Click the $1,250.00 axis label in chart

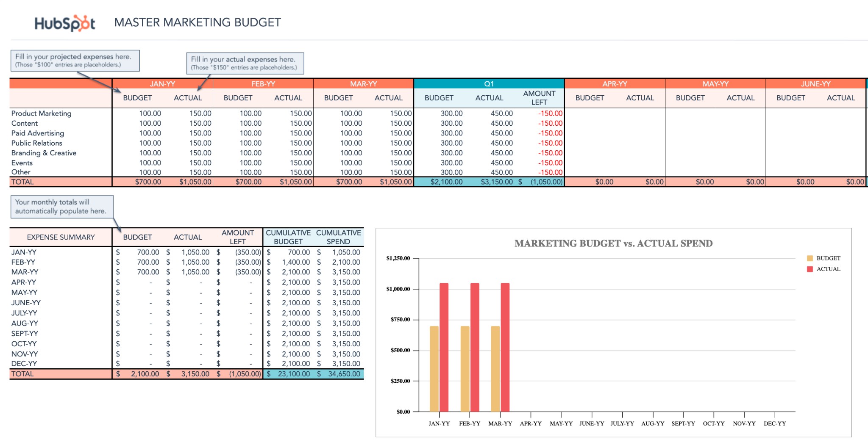coord(398,258)
